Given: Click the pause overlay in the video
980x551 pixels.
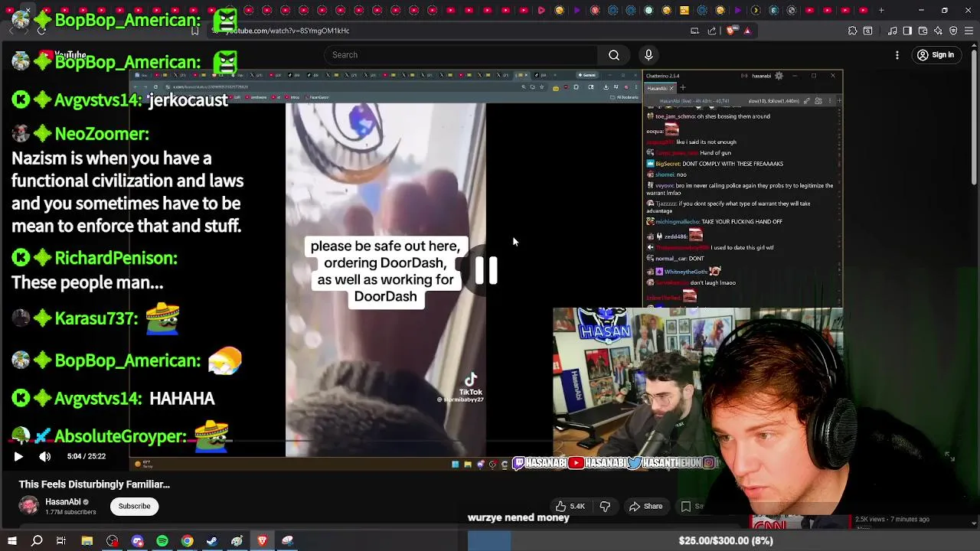Looking at the screenshot, I should pos(486,270).
